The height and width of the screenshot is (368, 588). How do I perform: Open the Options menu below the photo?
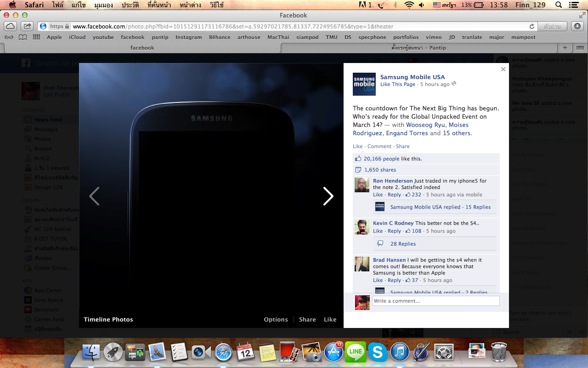click(276, 319)
